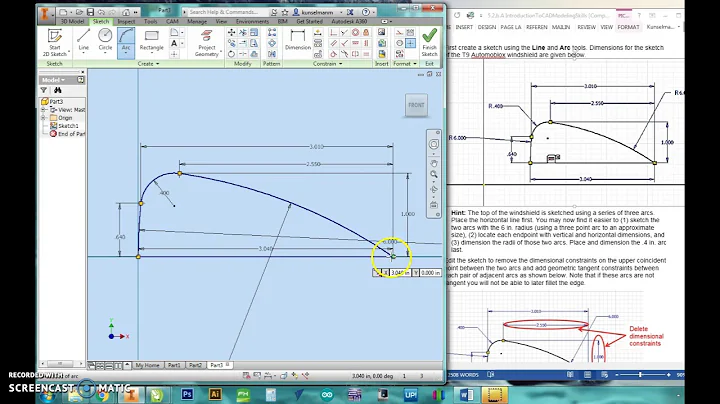Open the Manage ribbon tab
This screenshot has width=720, height=404.
(197, 22)
